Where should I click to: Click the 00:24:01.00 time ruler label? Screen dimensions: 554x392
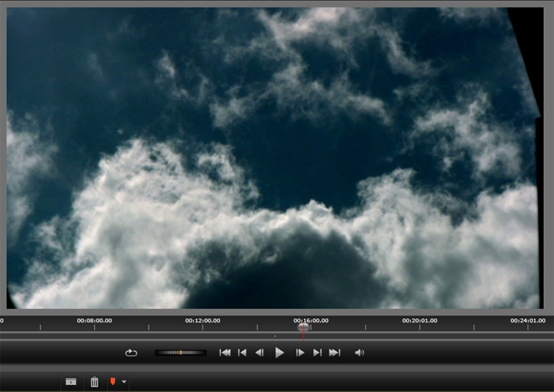528,321
